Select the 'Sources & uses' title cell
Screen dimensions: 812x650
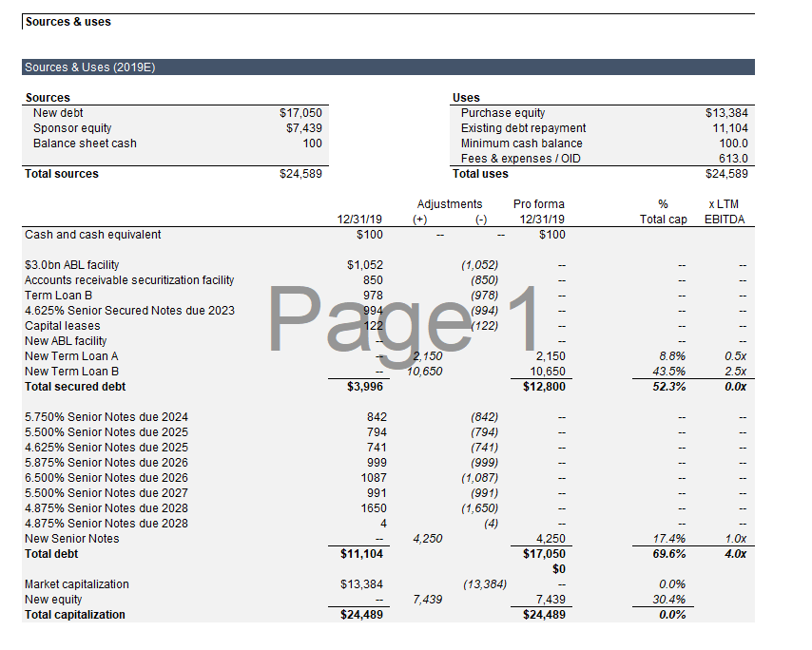68,22
